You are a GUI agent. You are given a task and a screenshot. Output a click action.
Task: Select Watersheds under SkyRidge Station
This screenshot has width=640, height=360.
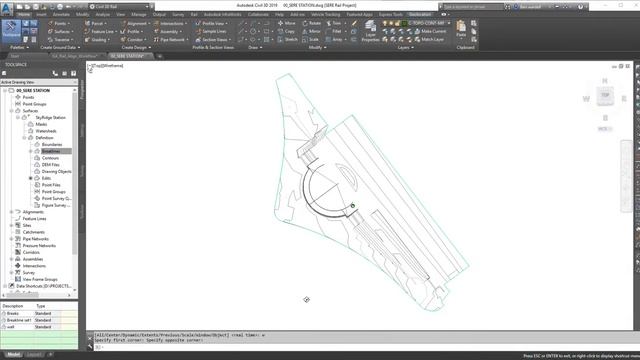(x=46, y=131)
